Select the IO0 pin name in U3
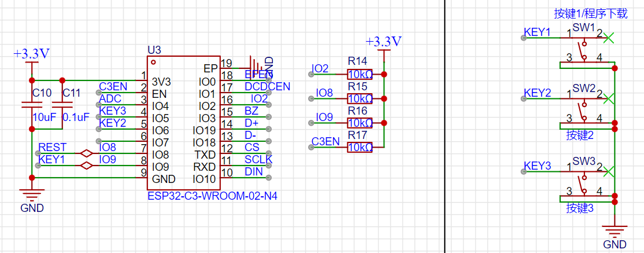The image size is (644, 253). 208,82
